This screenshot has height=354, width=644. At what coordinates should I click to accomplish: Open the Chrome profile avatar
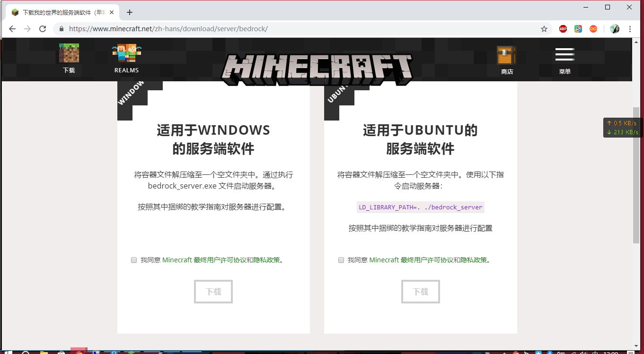tap(615, 29)
